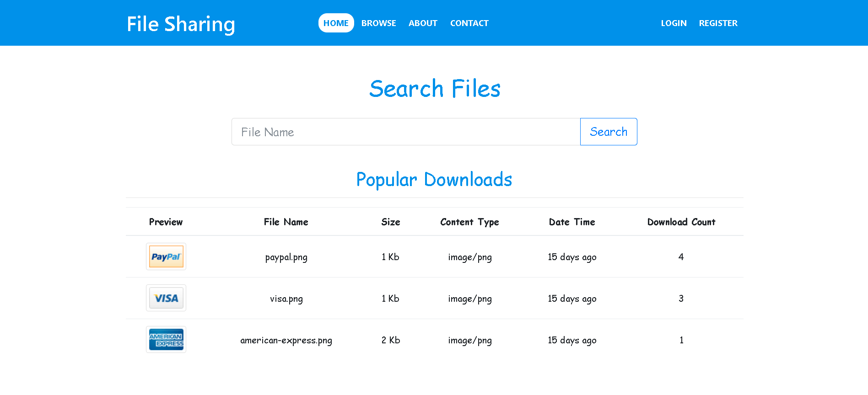Click the Date Time column header
Viewport: 868px width, 395px height.
tap(572, 222)
